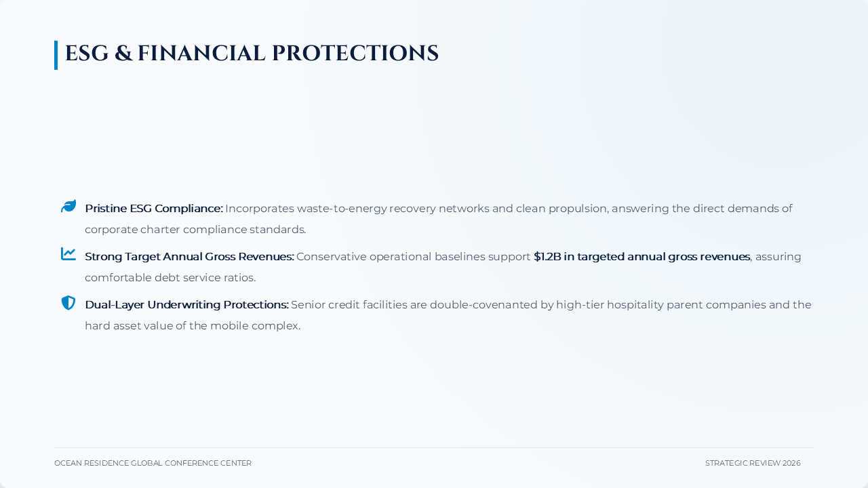Click the Ocean Residence Global Conference Center footer
868x488 pixels.
[153, 463]
